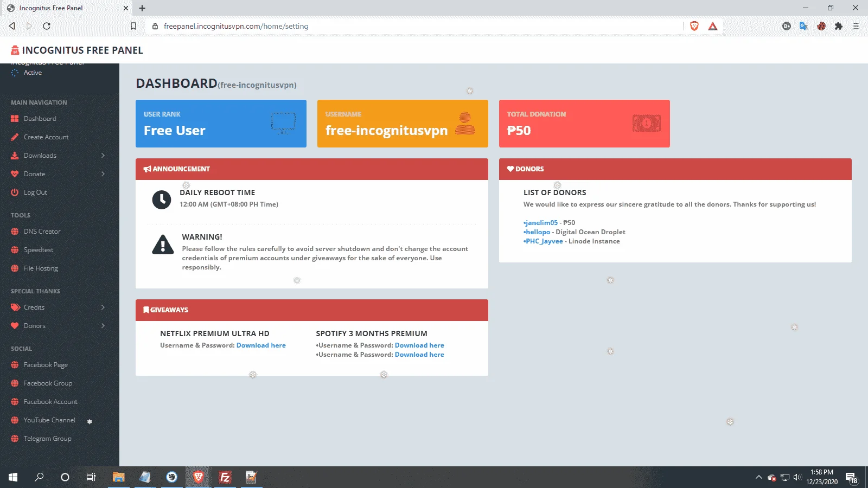Click the Dashboard grid icon in sidebar

(15, 119)
